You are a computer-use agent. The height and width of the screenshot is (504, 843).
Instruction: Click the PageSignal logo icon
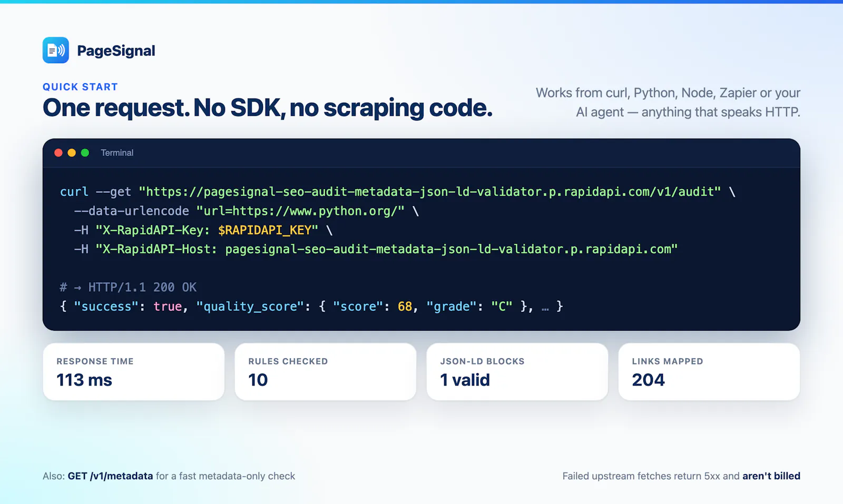pos(56,50)
